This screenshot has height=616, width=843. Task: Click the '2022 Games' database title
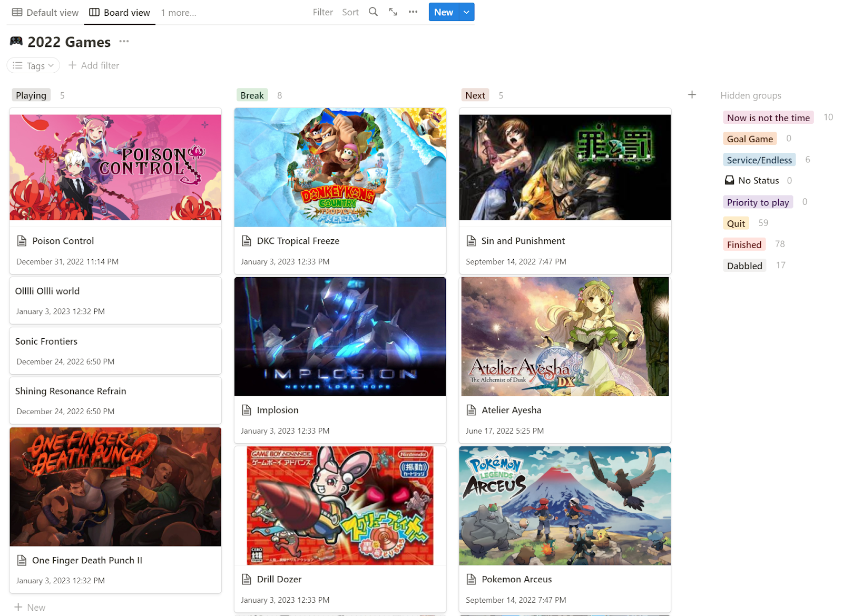coord(69,42)
